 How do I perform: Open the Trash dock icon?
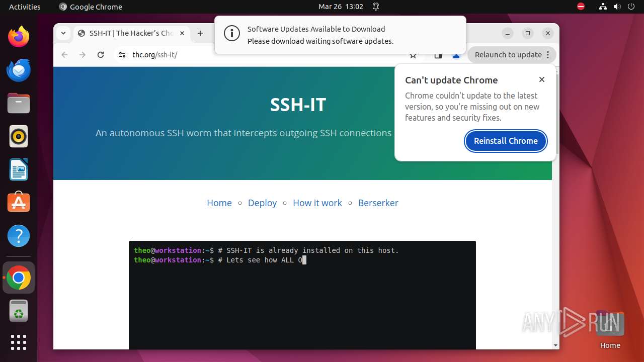(19, 311)
